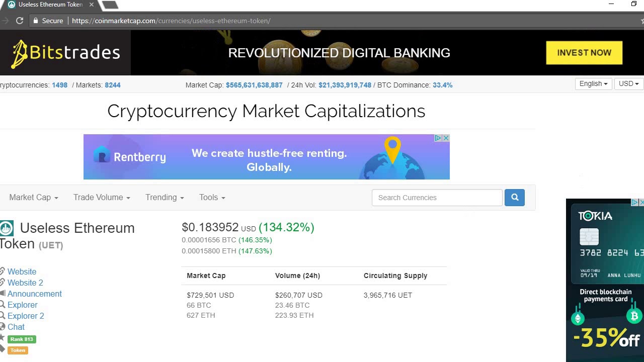Screen dimensions: 644x362
Task: Expand the English language dropdown
Action: tap(593, 84)
